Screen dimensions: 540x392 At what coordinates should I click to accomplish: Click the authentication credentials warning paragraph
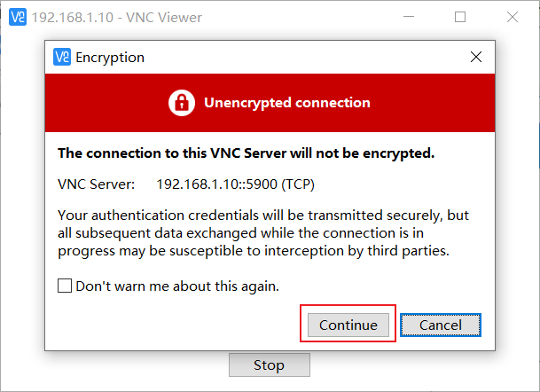point(263,233)
